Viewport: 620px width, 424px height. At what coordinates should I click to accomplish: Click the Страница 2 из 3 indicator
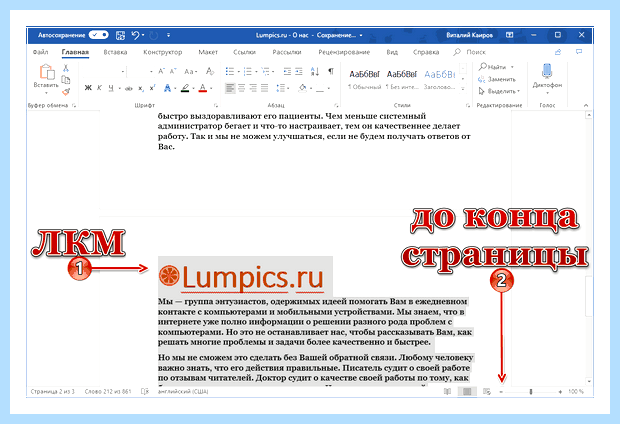click(53, 391)
